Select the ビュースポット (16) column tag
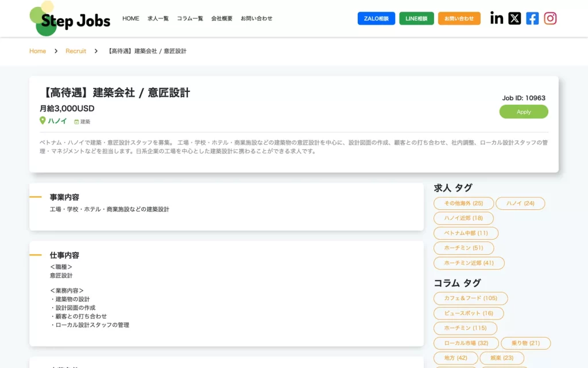The width and height of the screenshot is (588, 368). [x=469, y=313]
